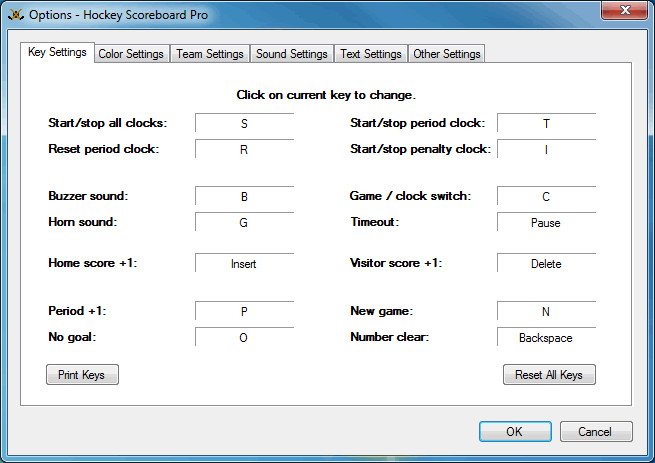Switch to the Color Settings tab
This screenshot has width=655, height=463.
point(131,54)
